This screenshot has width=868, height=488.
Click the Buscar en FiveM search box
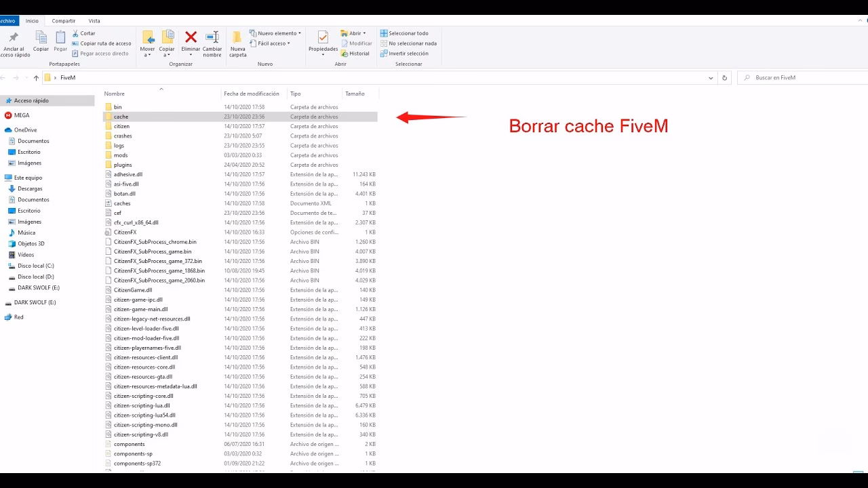(x=802, y=78)
